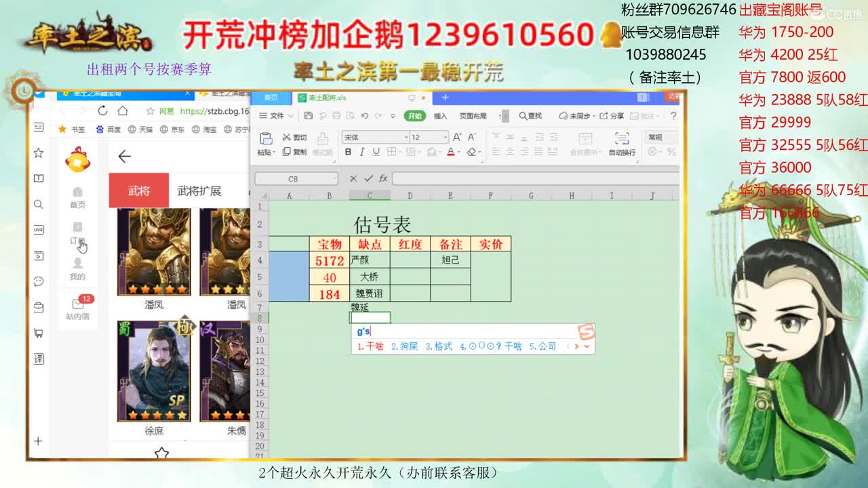Viewport: 868px width, 488px height.
Task: Click the back arrow on treasure pavilion page
Action: (124, 157)
